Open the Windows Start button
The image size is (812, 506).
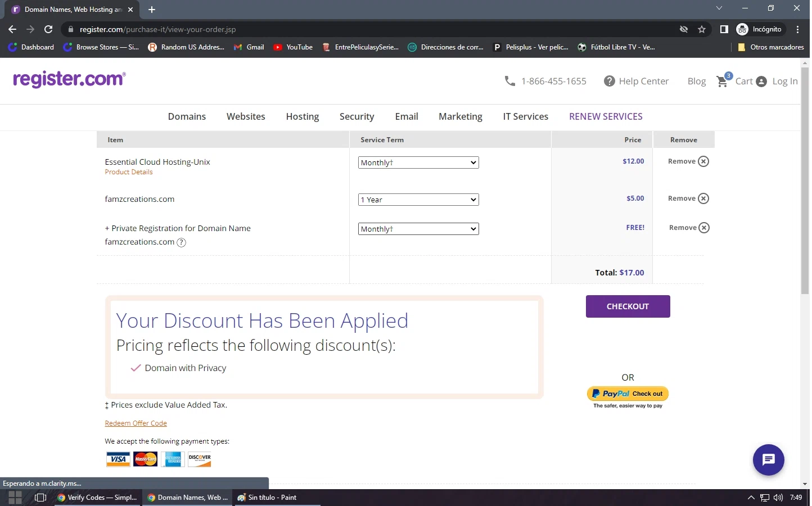(15, 498)
